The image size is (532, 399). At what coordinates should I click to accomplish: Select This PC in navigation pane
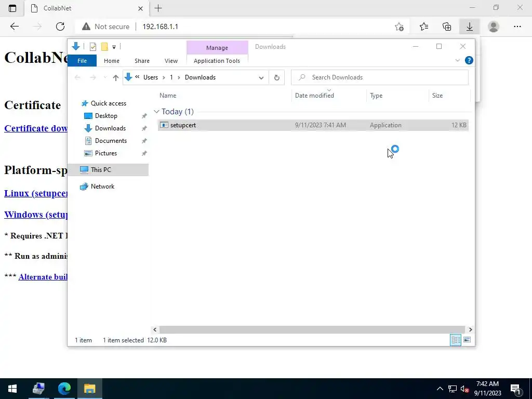(101, 170)
